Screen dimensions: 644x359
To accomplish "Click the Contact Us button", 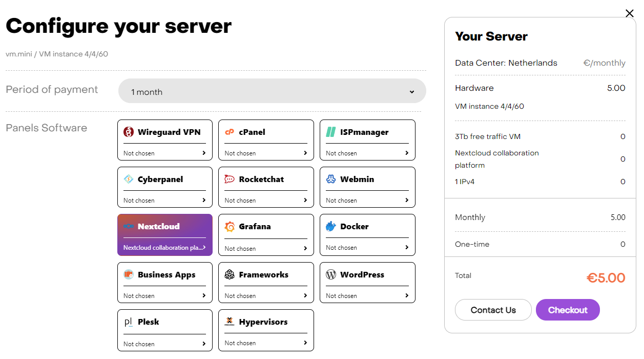I will pyautogui.click(x=493, y=310).
